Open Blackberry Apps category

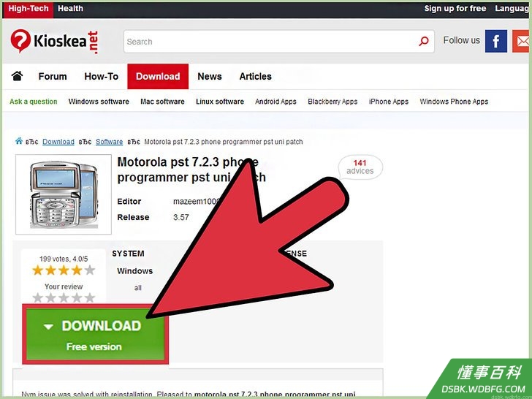[332, 102]
